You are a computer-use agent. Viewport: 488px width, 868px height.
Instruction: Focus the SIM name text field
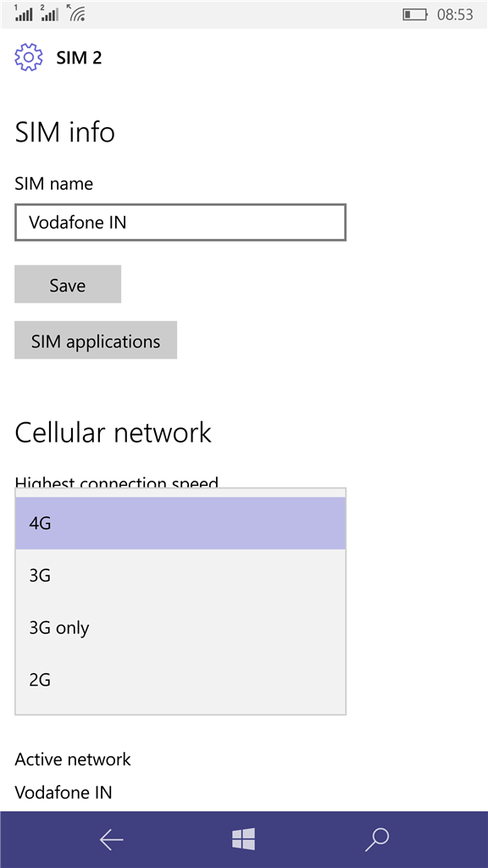point(180,222)
